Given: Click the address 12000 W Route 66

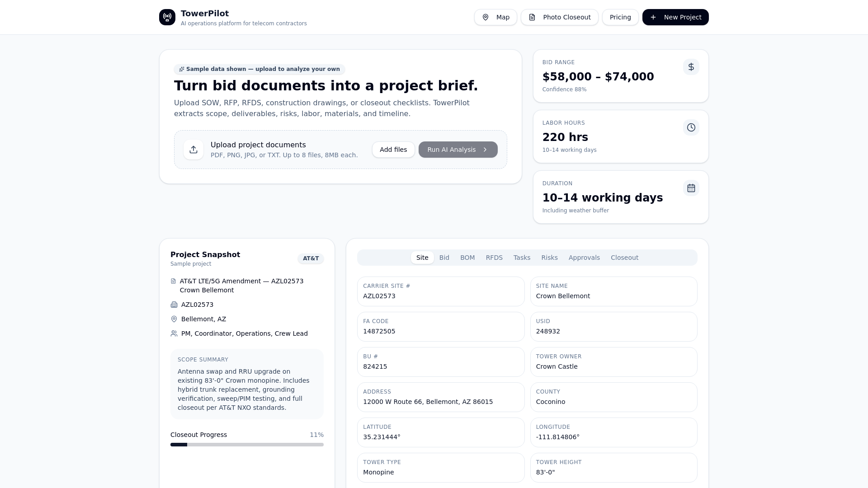Looking at the screenshot, I should [x=428, y=402].
